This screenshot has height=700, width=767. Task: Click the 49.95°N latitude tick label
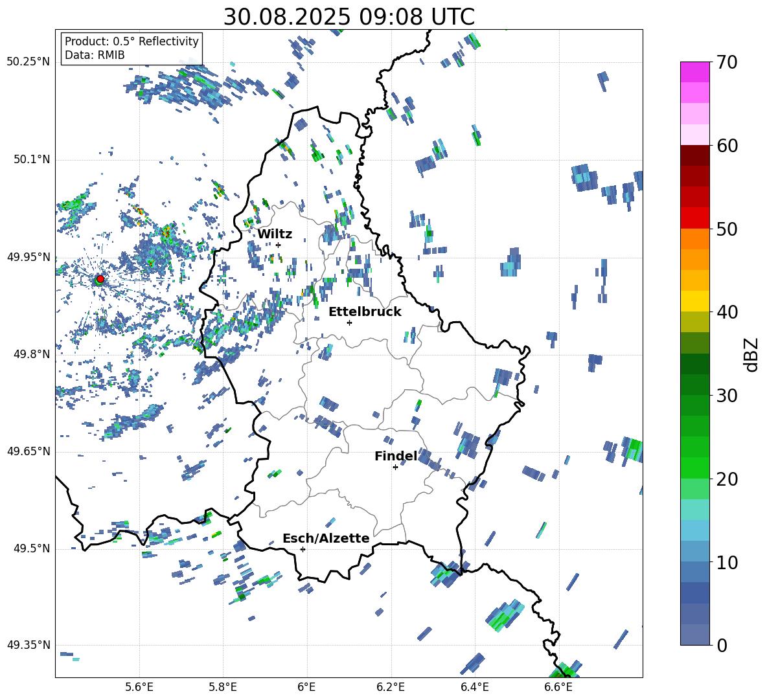(28, 256)
